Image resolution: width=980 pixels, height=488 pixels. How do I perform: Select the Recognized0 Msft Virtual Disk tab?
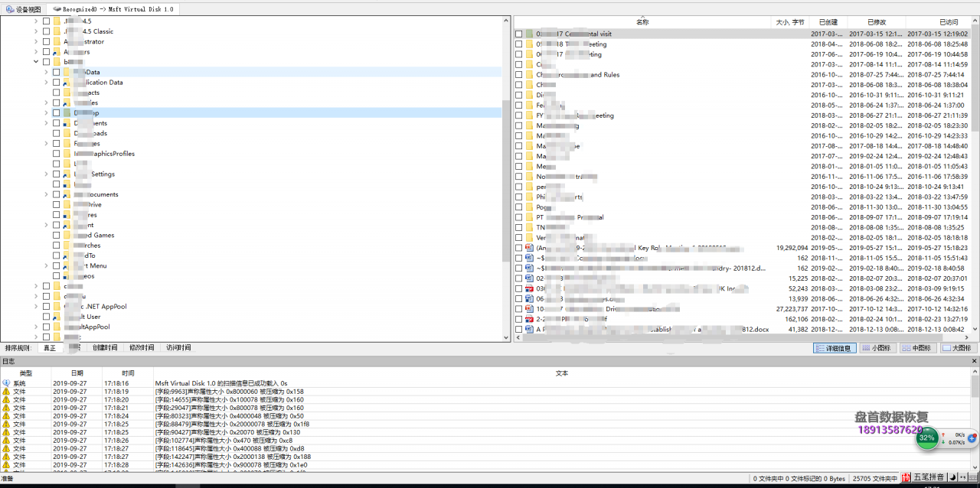tap(113, 9)
